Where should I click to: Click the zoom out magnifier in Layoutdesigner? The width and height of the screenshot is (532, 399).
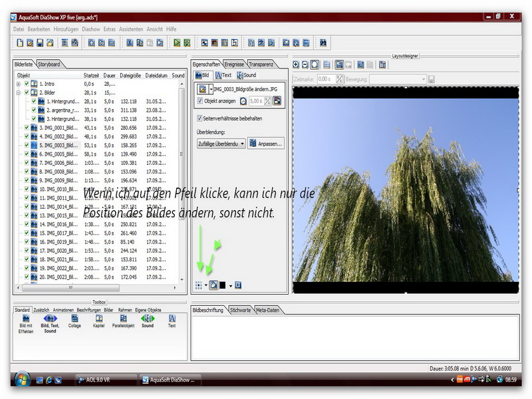(305, 65)
